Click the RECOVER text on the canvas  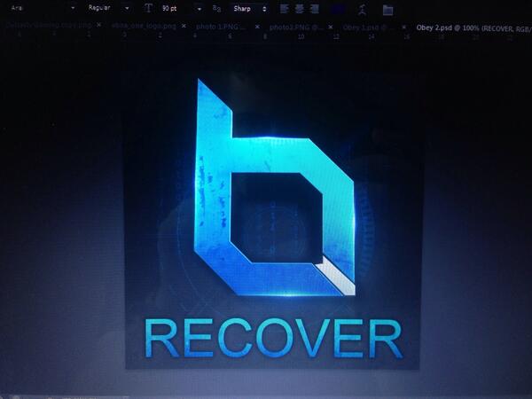[x=273, y=339]
